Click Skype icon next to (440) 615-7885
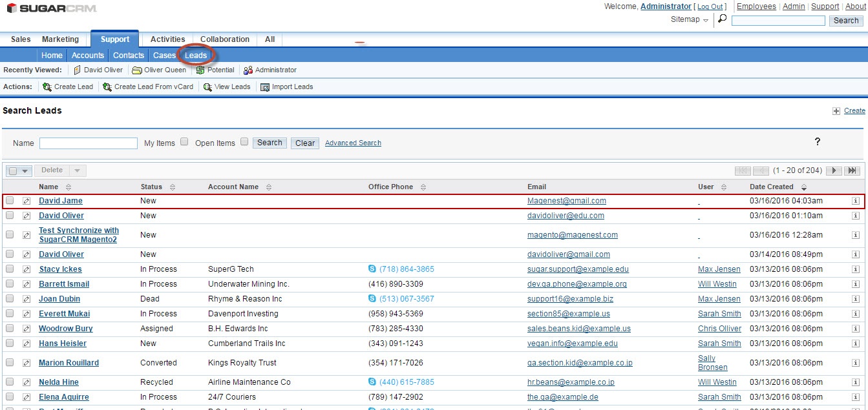 coord(372,382)
